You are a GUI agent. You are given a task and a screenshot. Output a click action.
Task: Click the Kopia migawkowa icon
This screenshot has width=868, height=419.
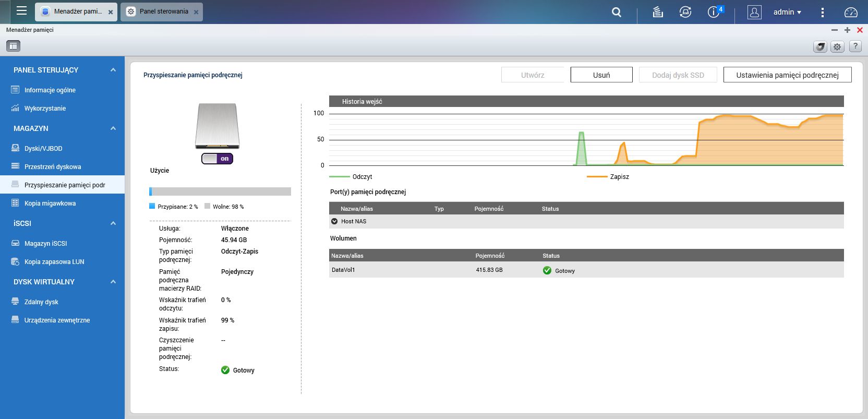[15, 203]
